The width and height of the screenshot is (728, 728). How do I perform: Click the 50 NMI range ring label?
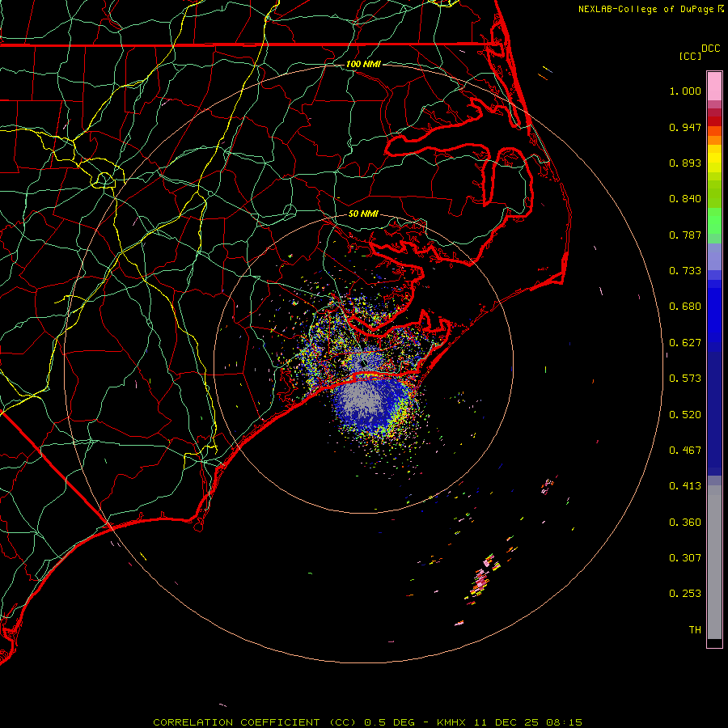pyautogui.click(x=363, y=214)
